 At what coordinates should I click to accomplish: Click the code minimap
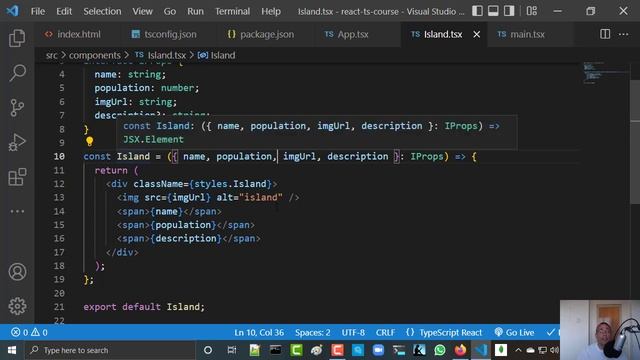pyautogui.click(x=605, y=73)
